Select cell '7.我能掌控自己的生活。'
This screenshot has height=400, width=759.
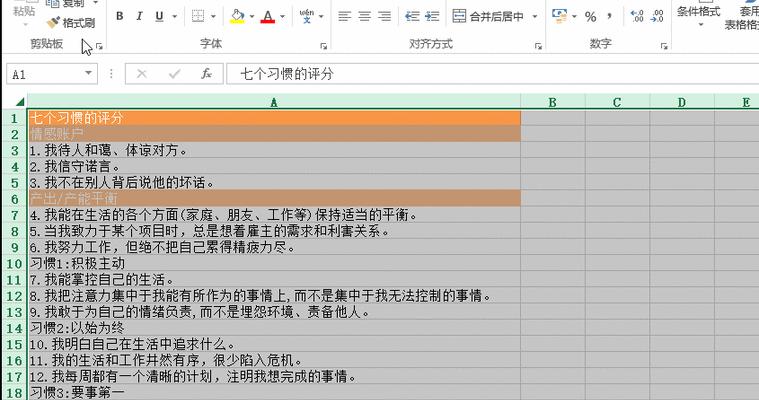[x=274, y=279]
